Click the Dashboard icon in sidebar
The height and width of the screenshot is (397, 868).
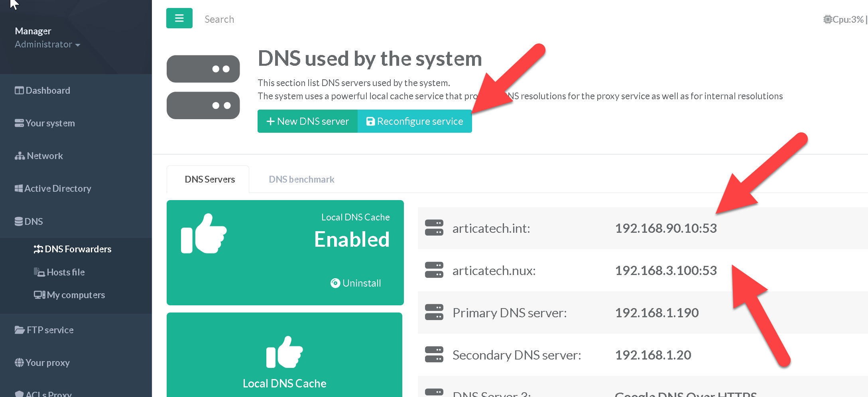[19, 90]
